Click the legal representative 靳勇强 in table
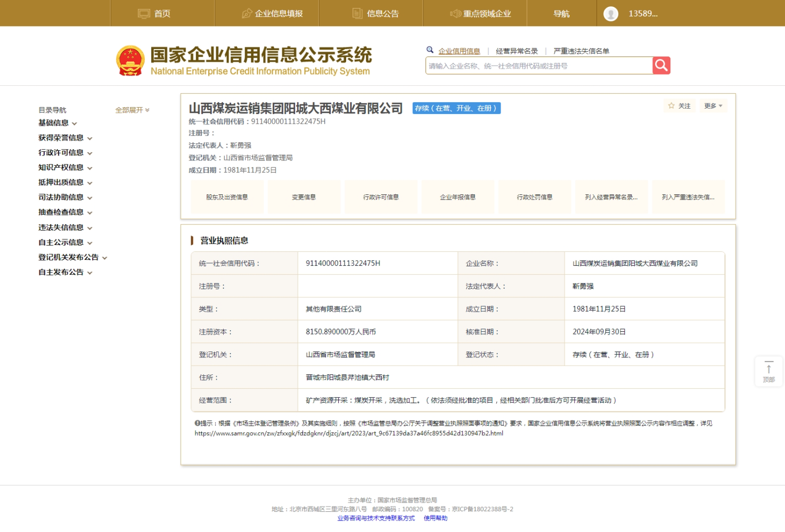 tap(583, 286)
